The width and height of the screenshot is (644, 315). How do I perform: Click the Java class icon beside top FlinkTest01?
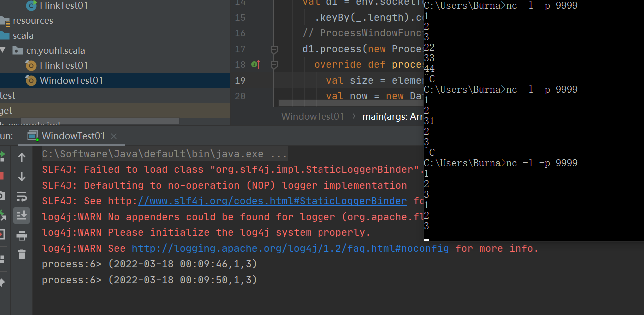point(31,6)
